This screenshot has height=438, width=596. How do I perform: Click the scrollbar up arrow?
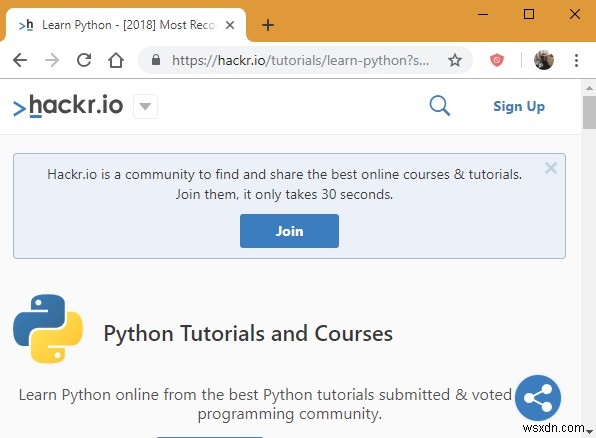pyautogui.click(x=589, y=88)
